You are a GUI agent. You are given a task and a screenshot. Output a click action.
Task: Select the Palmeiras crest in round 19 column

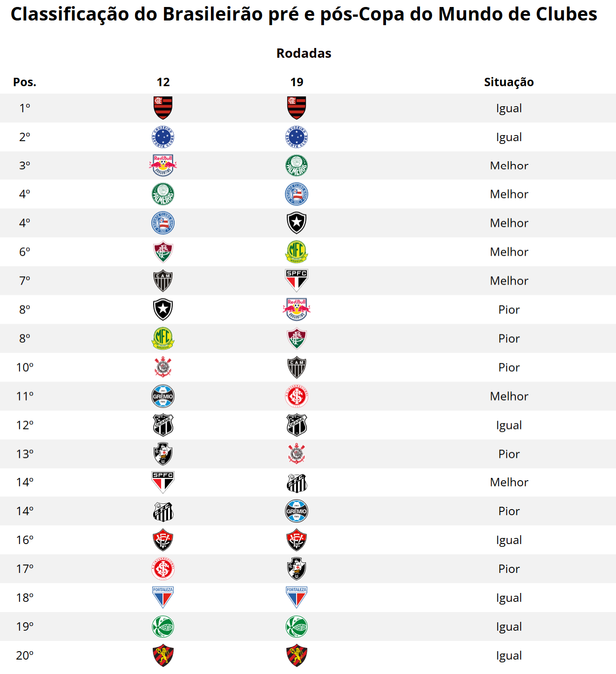pos(297,166)
